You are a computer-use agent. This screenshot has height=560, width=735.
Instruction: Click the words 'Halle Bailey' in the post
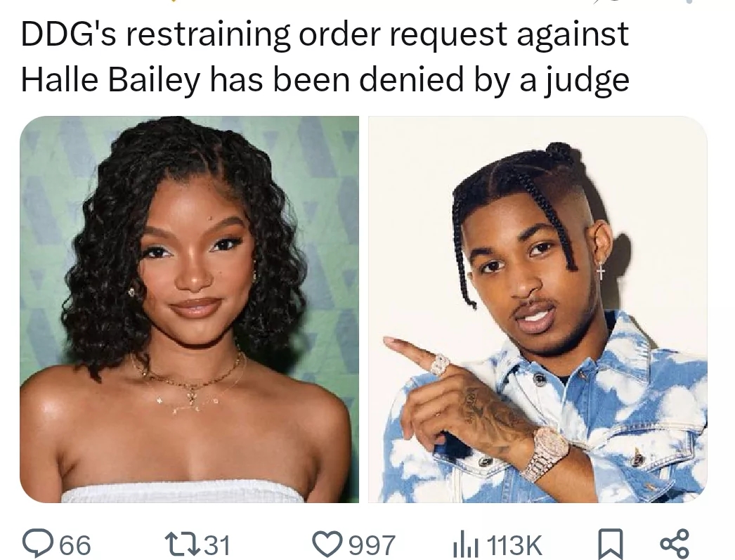tap(110, 79)
